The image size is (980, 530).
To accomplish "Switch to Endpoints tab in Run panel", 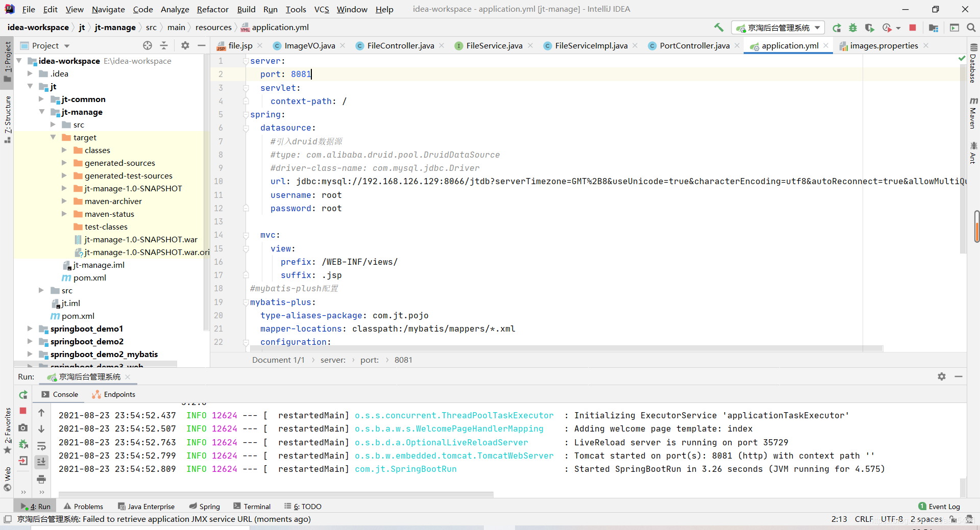I will [113, 394].
